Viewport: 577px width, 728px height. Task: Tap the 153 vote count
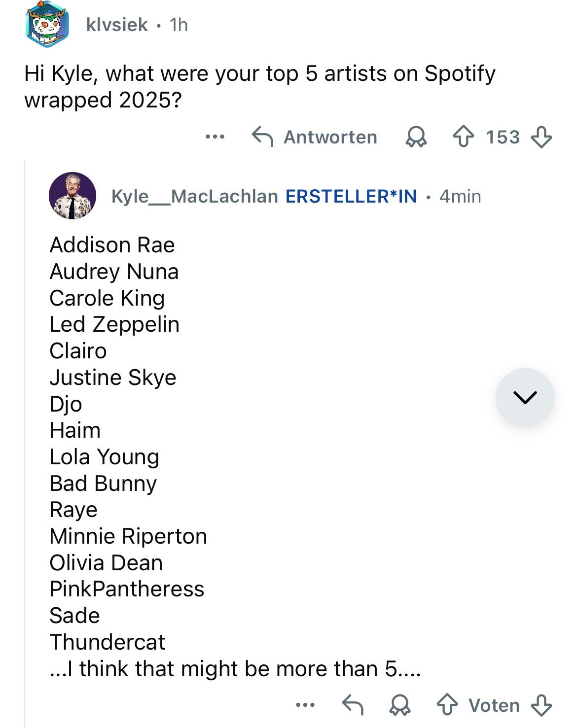tap(503, 137)
